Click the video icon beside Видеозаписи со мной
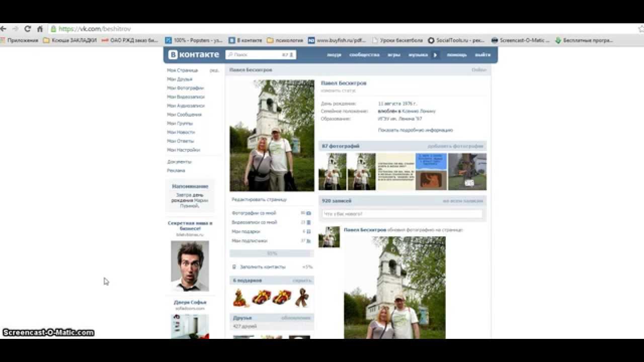 tap(308, 222)
